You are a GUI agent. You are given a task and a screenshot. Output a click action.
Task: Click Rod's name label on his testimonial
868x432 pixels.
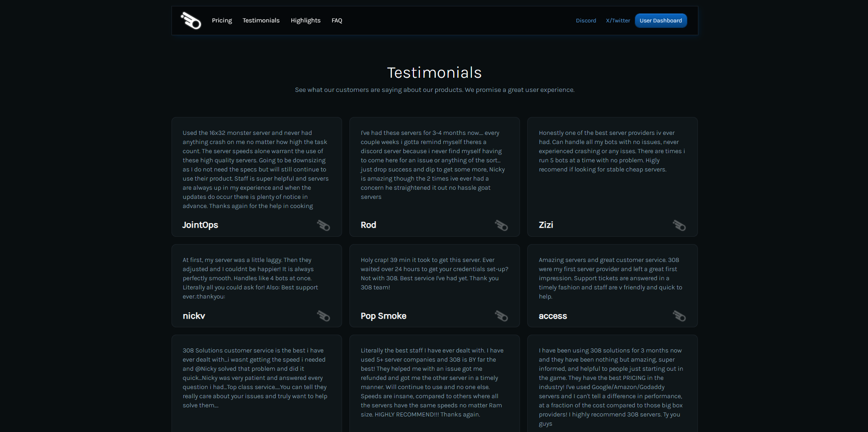(x=368, y=225)
